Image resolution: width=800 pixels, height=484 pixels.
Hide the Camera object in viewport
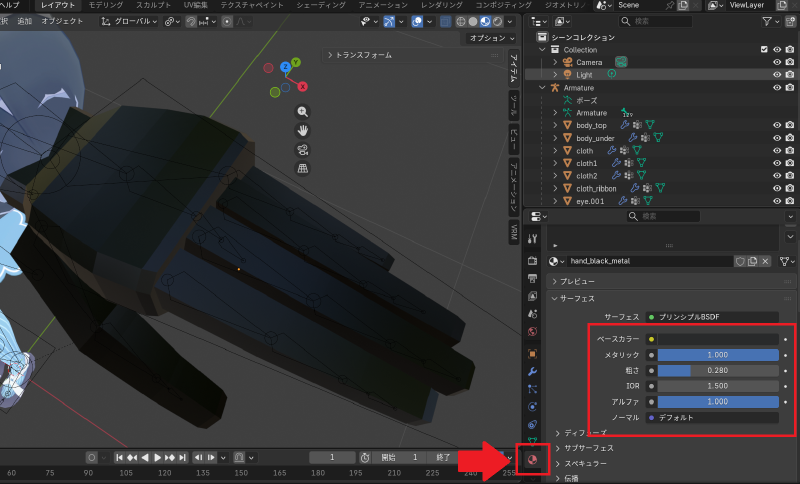pos(777,62)
